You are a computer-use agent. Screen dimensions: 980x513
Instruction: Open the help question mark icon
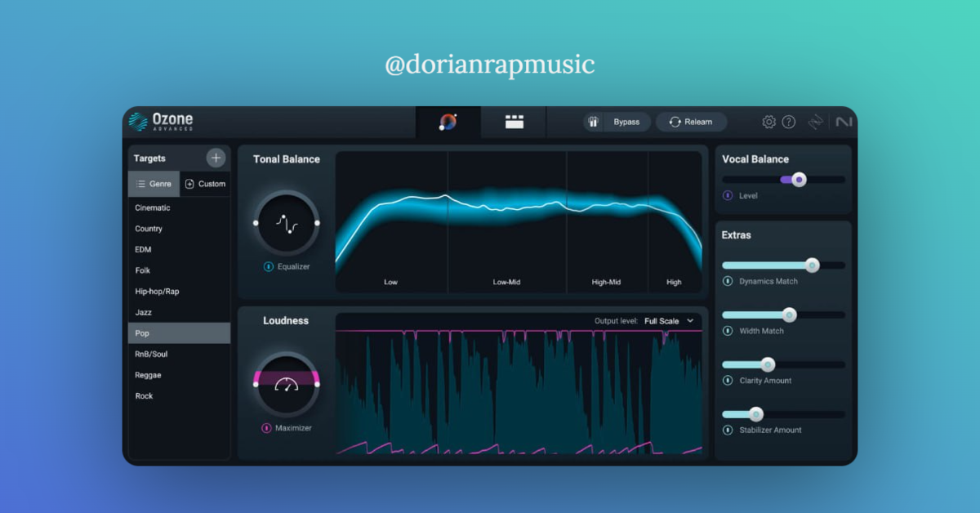[x=789, y=122]
